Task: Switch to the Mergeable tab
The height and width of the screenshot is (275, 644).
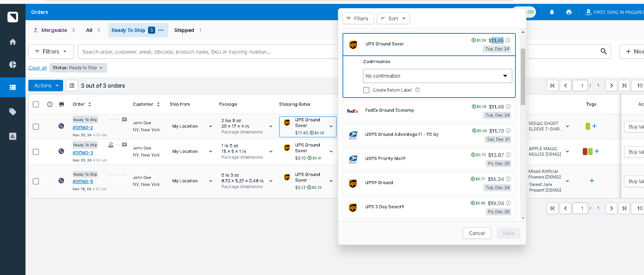Action: coord(54,30)
